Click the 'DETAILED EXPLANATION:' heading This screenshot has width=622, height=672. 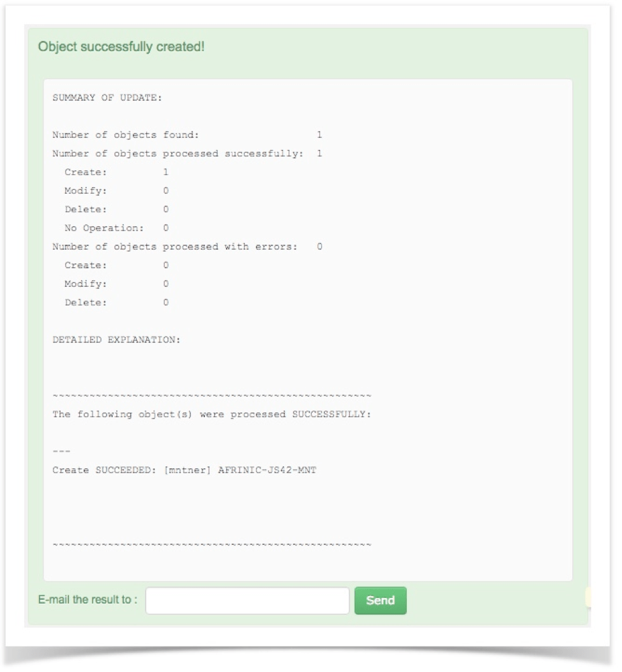tap(116, 340)
